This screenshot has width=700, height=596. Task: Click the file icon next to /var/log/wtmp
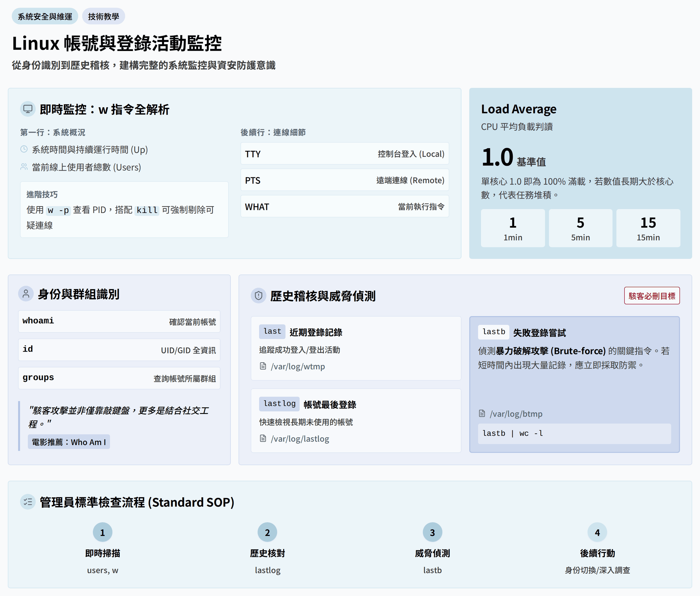[x=263, y=366]
